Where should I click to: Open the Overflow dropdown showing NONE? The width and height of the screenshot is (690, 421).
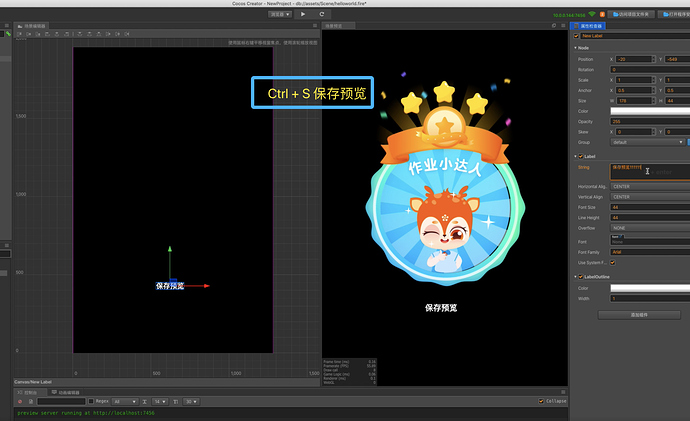[x=650, y=228]
